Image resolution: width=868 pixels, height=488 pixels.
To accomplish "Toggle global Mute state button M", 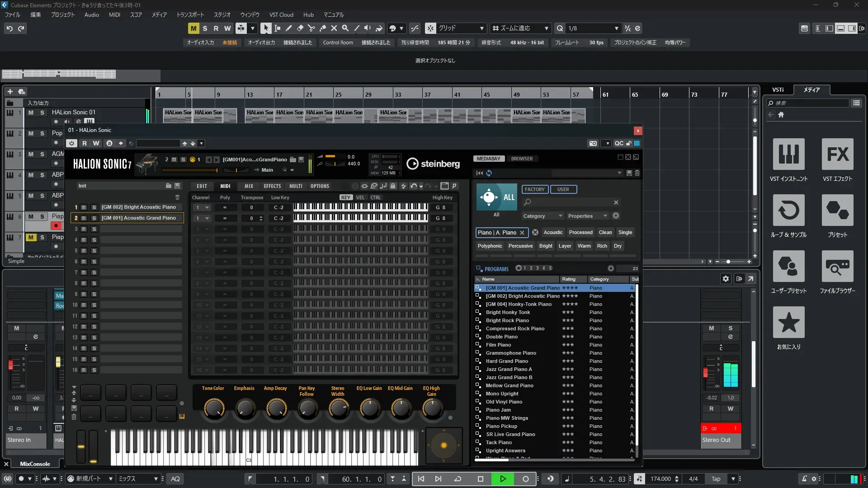I will click(x=193, y=28).
